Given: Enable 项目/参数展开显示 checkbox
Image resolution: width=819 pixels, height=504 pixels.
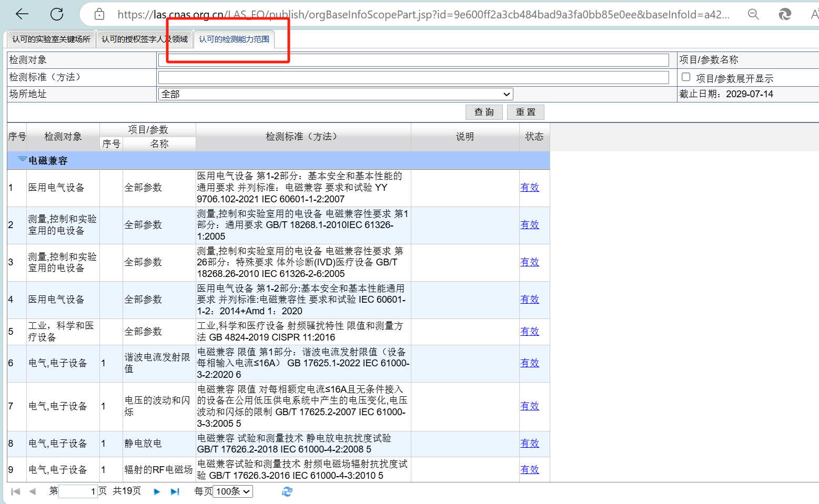Looking at the screenshot, I should coord(686,77).
